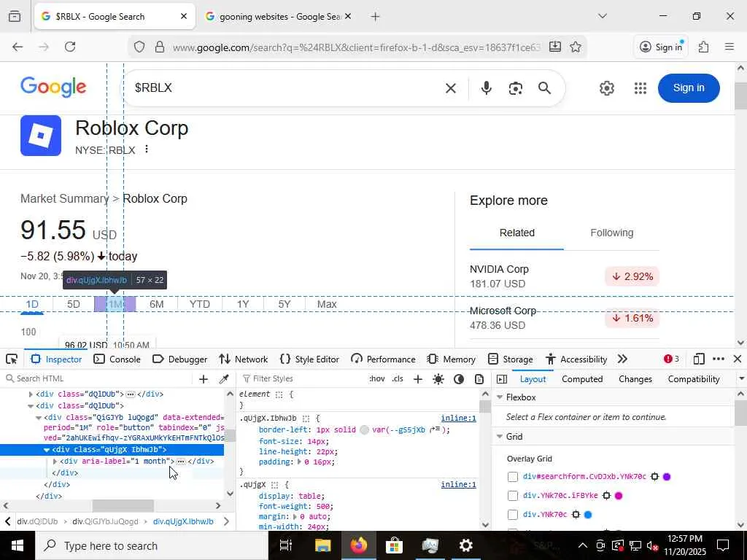Open the Google apps grid

tap(640, 88)
